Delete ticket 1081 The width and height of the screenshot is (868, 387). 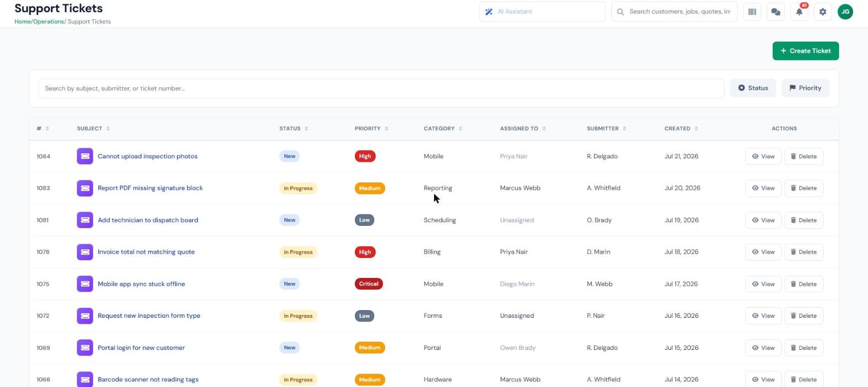pyautogui.click(x=804, y=220)
